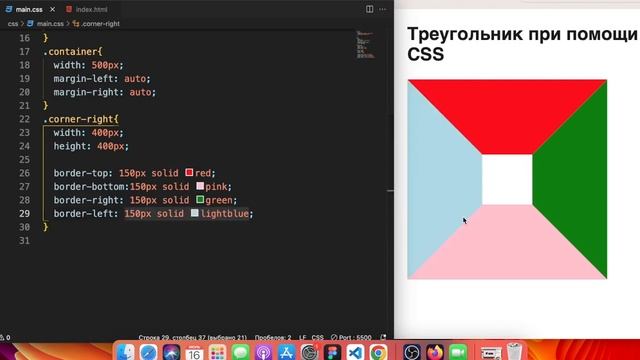640x360 pixels.
Task: Switch to the main.css tab
Action: pos(29,9)
